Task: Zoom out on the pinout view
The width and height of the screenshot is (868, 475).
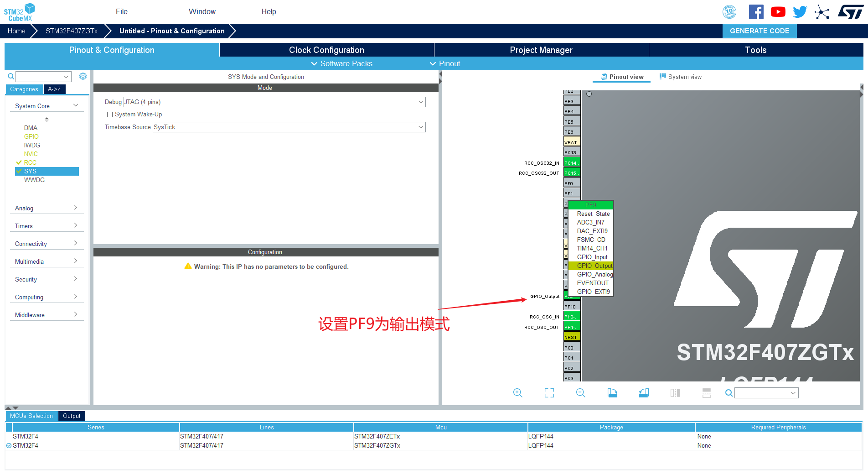Action: (581, 393)
